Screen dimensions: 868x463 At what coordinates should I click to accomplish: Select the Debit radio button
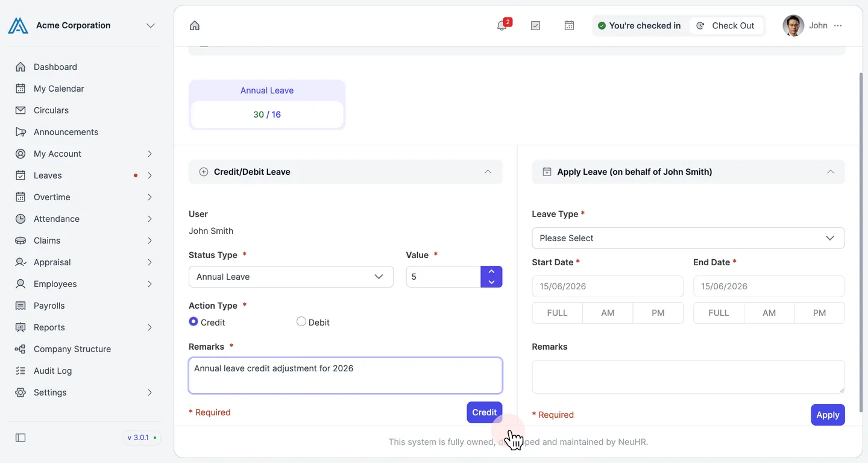pyautogui.click(x=301, y=322)
